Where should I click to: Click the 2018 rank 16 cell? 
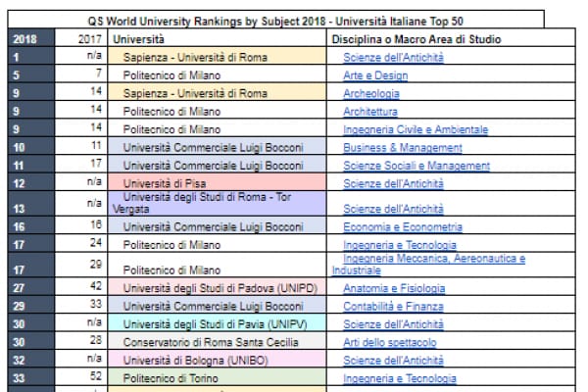(x=31, y=225)
